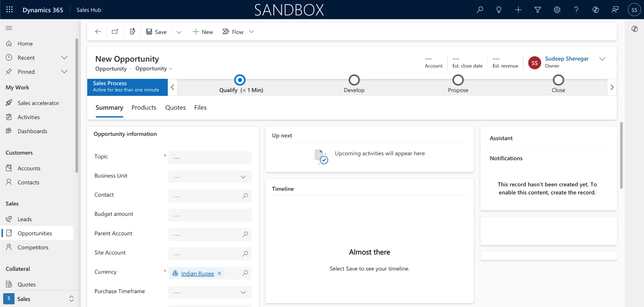644x307 pixels.
Task: Switch to the Summary tab
Action: click(x=109, y=108)
